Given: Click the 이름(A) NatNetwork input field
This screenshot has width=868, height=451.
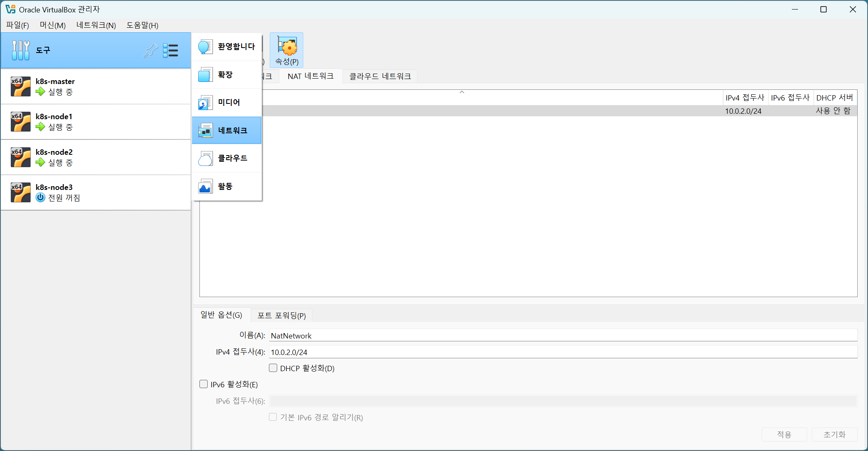Looking at the screenshot, I should [563, 336].
